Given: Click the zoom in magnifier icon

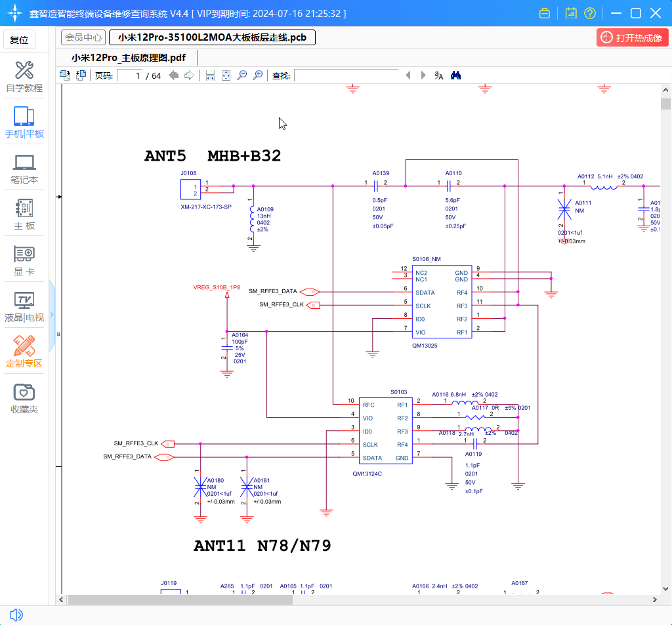Looking at the screenshot, I should (258, 75).
